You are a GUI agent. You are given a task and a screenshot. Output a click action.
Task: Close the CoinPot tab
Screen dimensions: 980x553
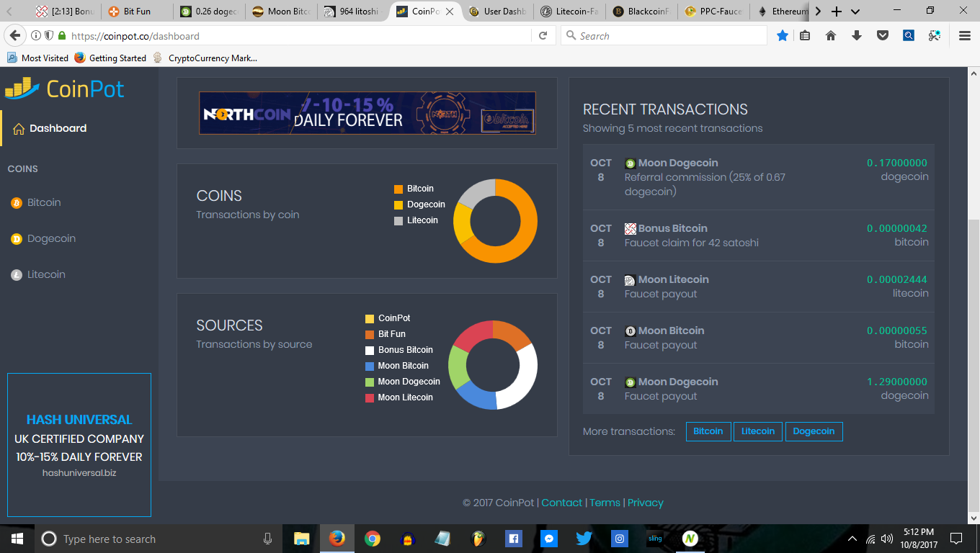pyautogui.click(x=451, y=12)
